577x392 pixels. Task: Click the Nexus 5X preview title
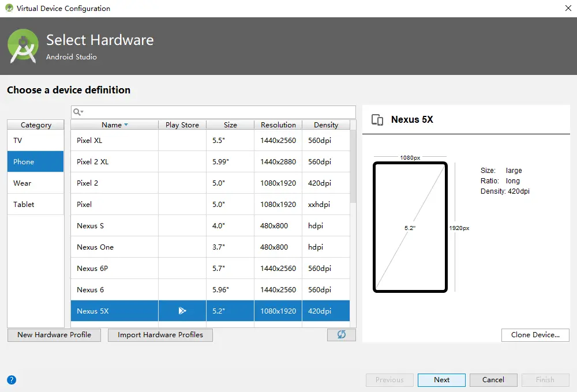tap(412, 119)
